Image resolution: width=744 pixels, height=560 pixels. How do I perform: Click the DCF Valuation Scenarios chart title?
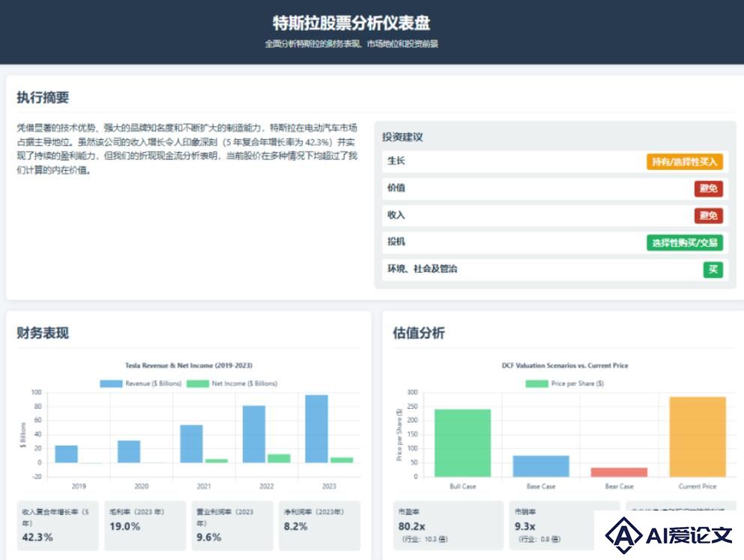tap(565, 365)
